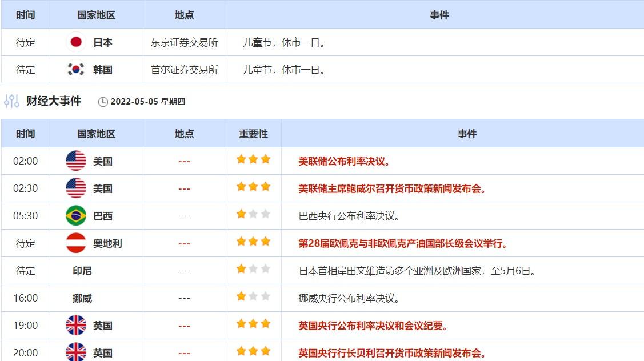
Task: Click the UK flag in the 20:00 row
Action: pos(76,352)
